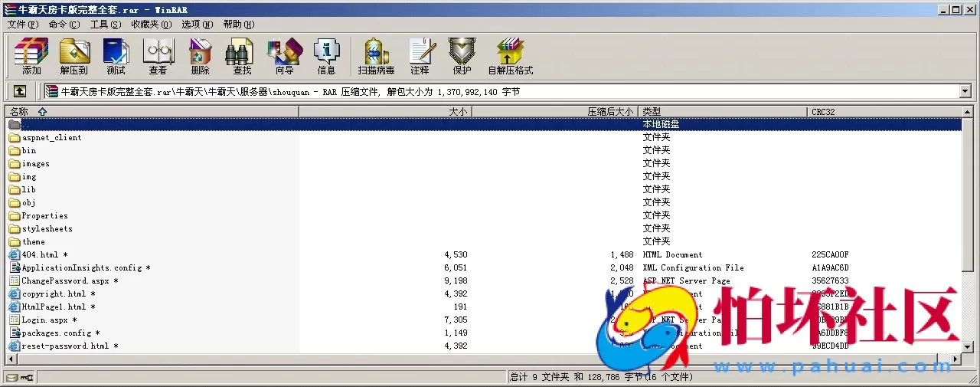The height and width of the screenshot is (387, 980).
Task: Open the Tools (工具) menu
Action: (105, 25)
